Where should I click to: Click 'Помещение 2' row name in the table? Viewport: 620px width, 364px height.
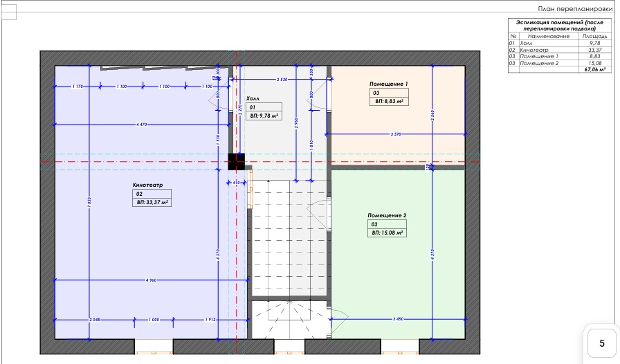tap(539, 63)
